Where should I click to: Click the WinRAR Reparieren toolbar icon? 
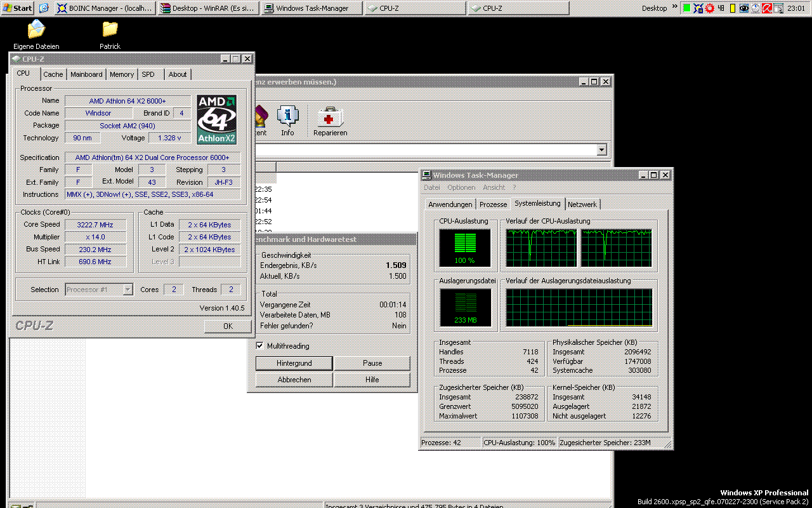[x=330, y=121]
